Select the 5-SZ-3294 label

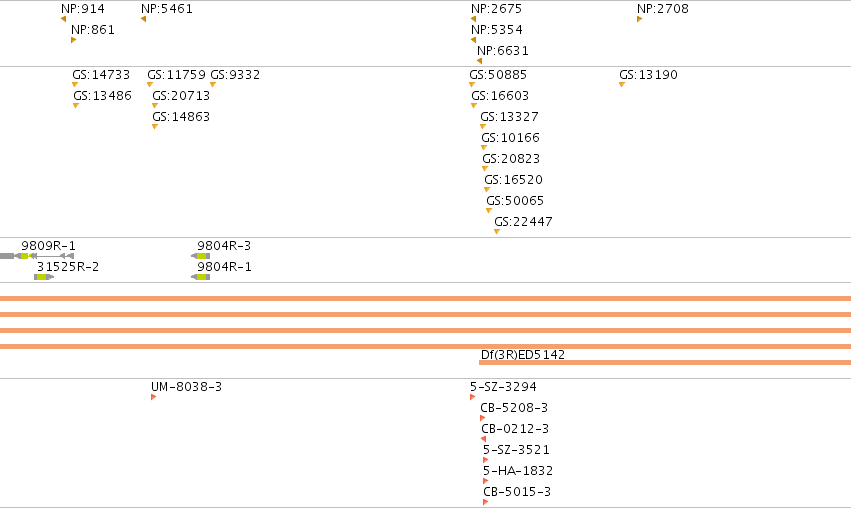coord(503,387)
